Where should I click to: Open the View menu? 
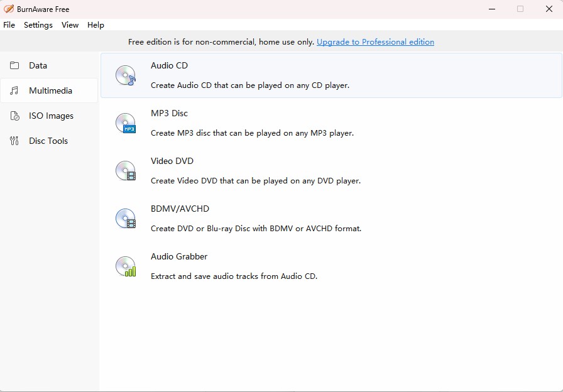[70, 25]
